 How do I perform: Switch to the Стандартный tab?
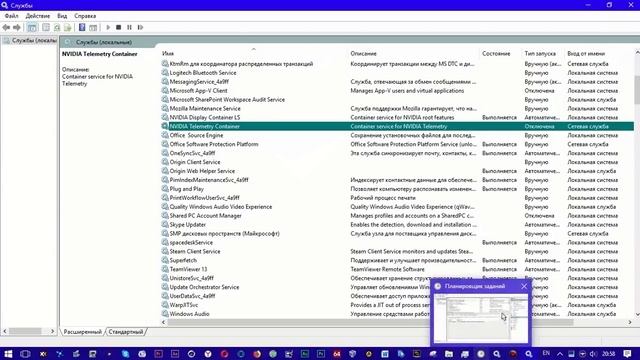(x=126, y=332)
